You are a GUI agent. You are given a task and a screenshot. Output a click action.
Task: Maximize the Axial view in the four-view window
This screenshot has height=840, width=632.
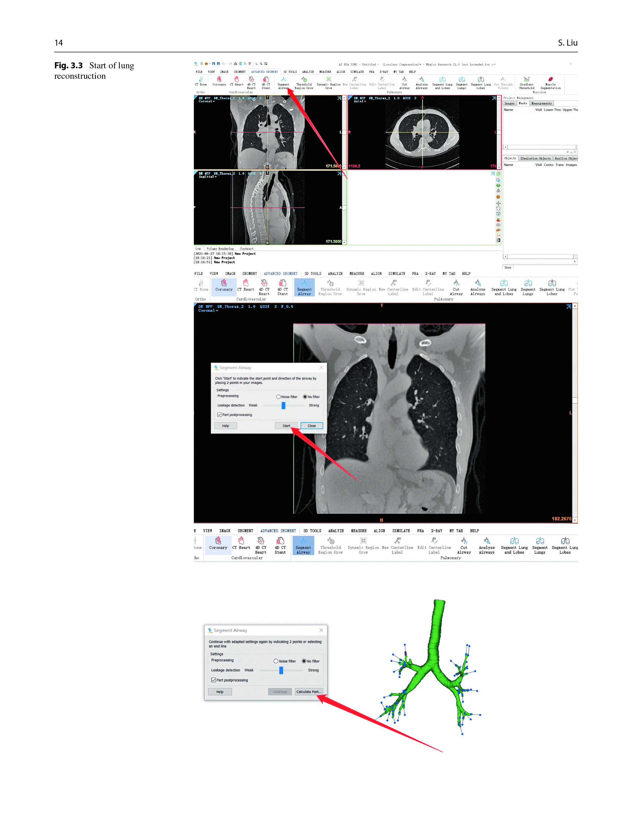tap(494, 98)
